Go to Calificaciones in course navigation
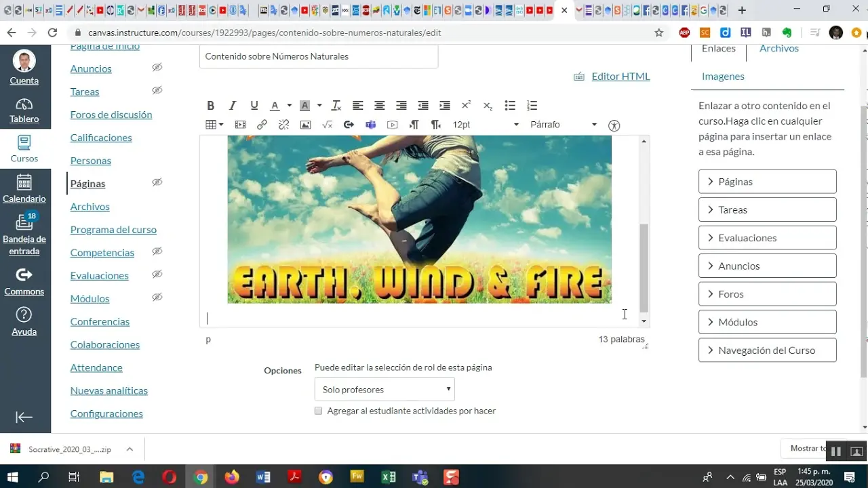 tap(100, 138)
